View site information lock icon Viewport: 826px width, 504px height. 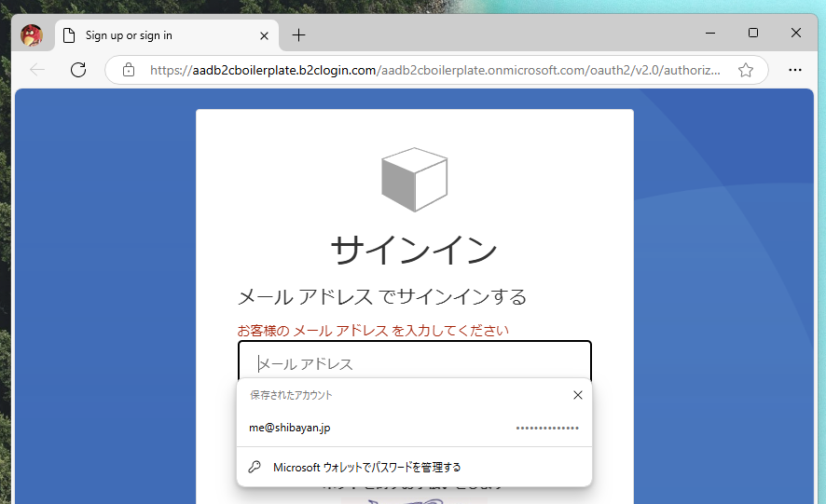click(x=129, y=70)
